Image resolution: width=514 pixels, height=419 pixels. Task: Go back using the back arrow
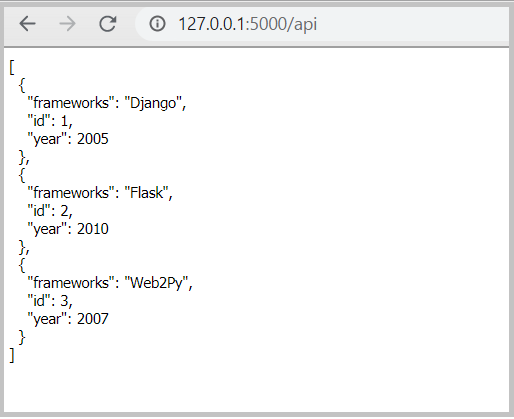(x=27, y=24)
